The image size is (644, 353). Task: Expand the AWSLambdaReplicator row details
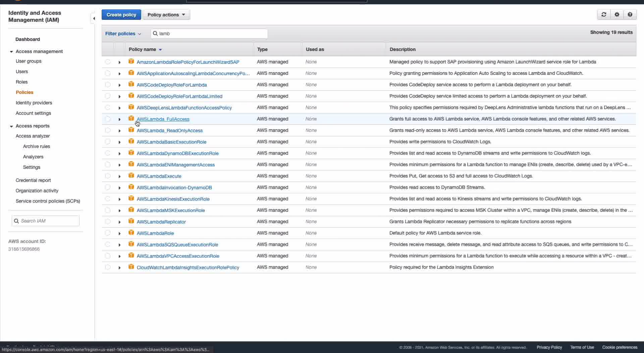[x=119, y=222]
